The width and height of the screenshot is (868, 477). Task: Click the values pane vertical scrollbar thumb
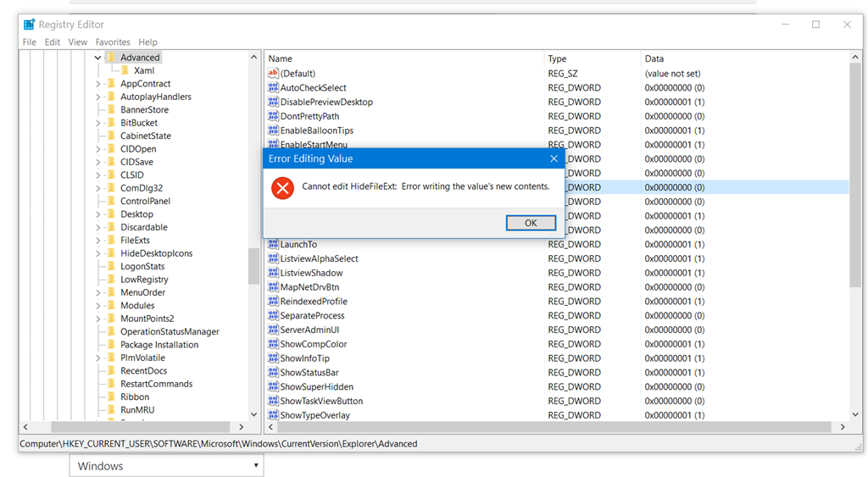[855, 175]
